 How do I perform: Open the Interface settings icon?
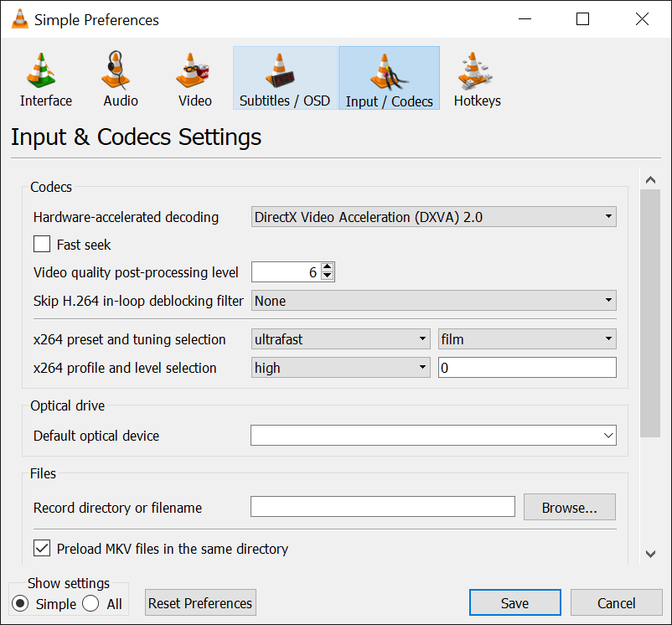[45, 77]
